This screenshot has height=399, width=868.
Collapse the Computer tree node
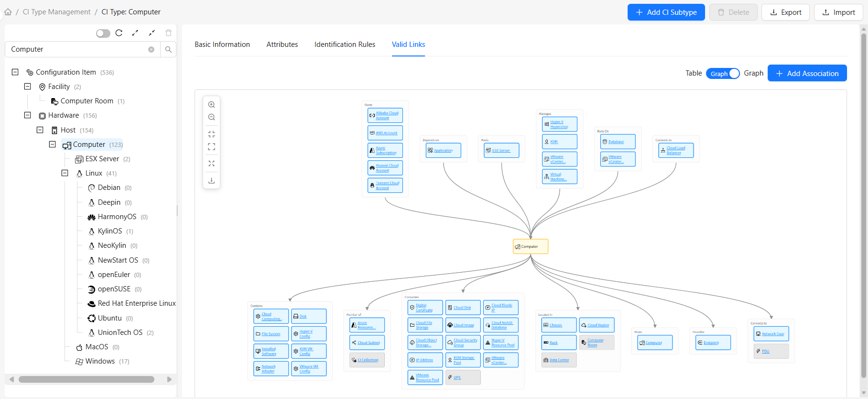pos(53,144)
